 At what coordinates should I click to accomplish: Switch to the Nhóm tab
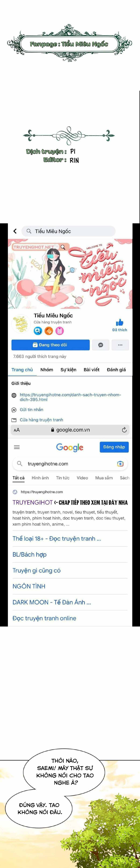click(x=47, y=370)
